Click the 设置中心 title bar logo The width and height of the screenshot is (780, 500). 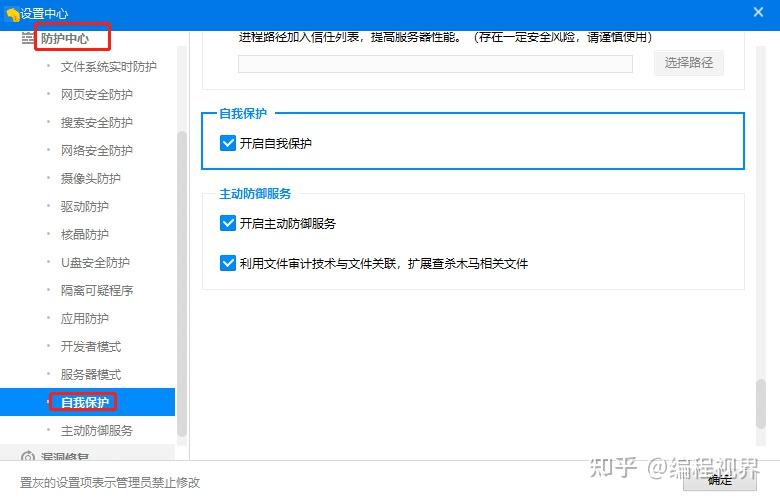point(12,13)
